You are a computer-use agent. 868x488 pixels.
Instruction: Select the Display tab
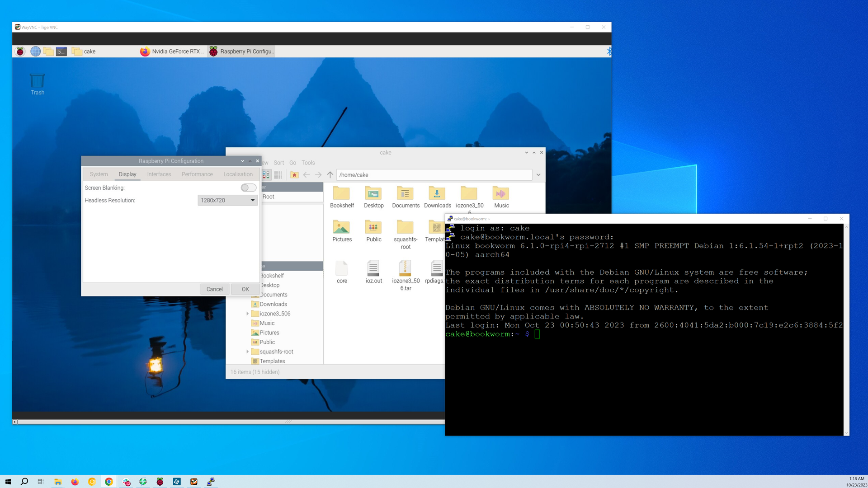click(x=127, y=174)
